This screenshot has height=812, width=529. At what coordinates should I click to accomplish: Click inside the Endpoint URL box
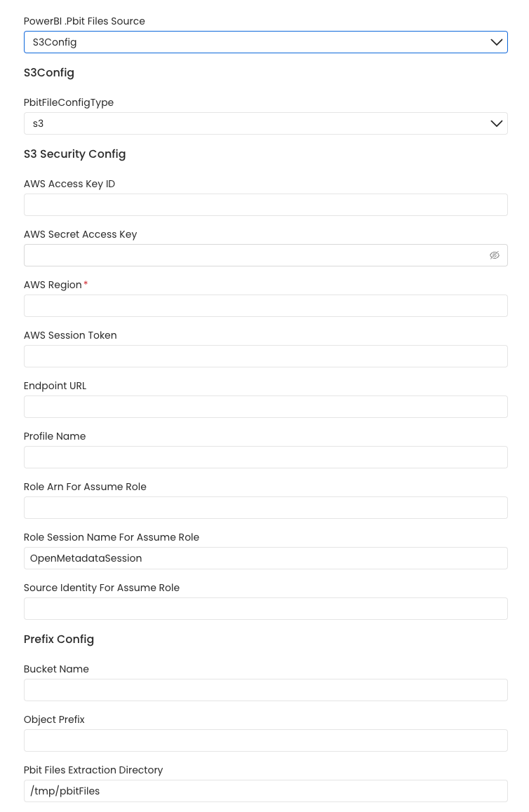pyautogui.click(x=265, y=406)
